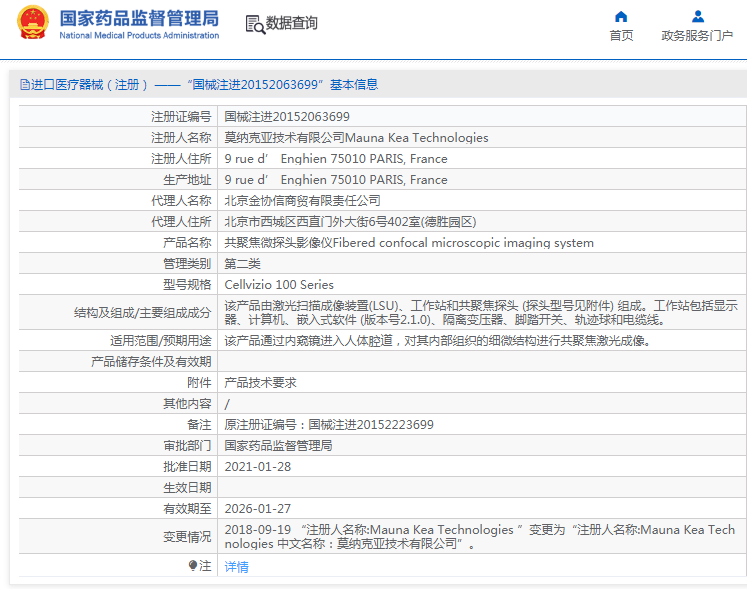Open the 数据查询 search icon
The width and height of the screenshot is (747, 589).
coord(255,24)
